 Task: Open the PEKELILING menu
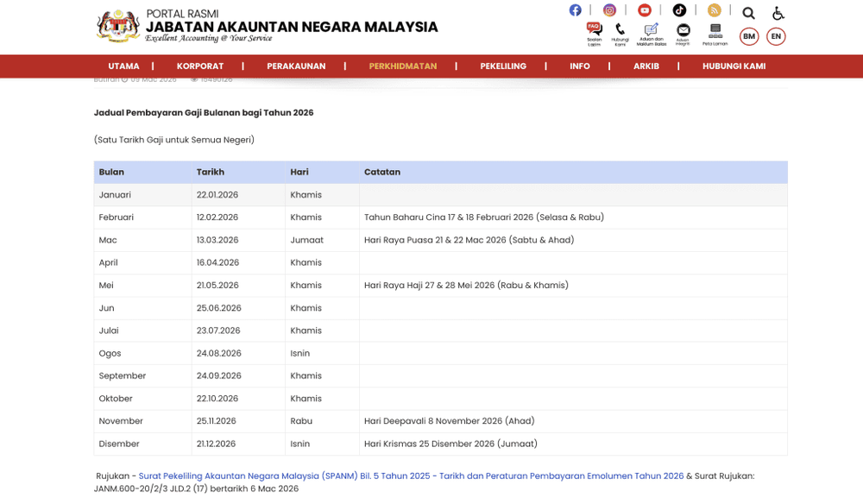coord(503,66)
